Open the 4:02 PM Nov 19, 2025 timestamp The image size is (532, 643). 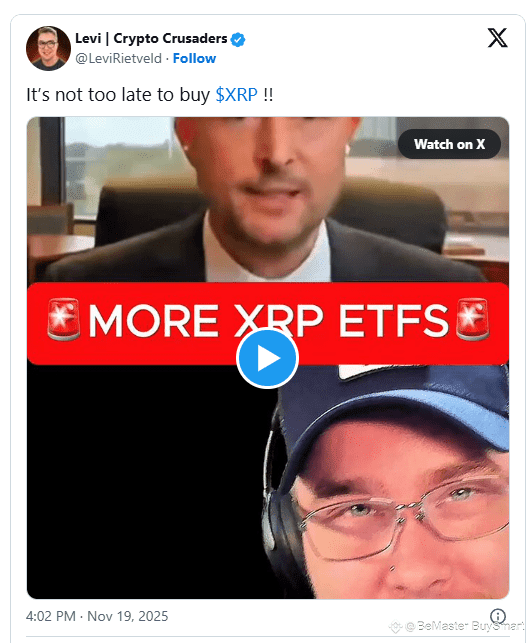click(97, 616)
